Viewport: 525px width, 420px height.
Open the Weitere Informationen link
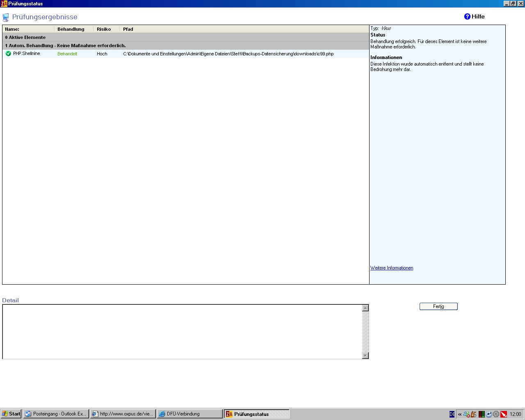point(392,268)
